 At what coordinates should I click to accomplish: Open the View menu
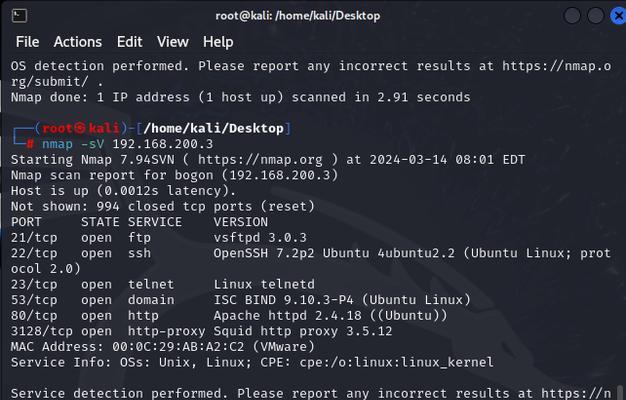pyautogui.click(x=172, y=42)
